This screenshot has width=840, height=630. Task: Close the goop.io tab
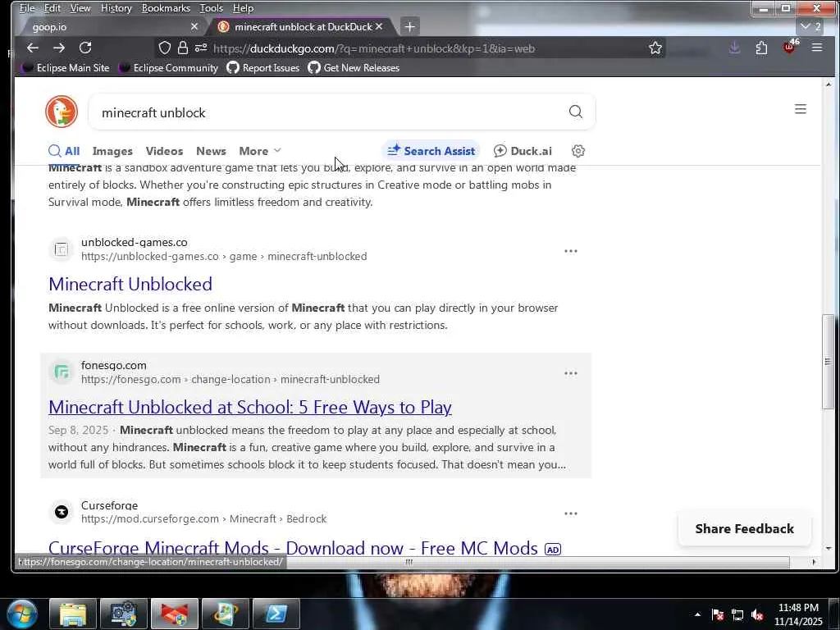pyautogui.click(x=194, y=26)
